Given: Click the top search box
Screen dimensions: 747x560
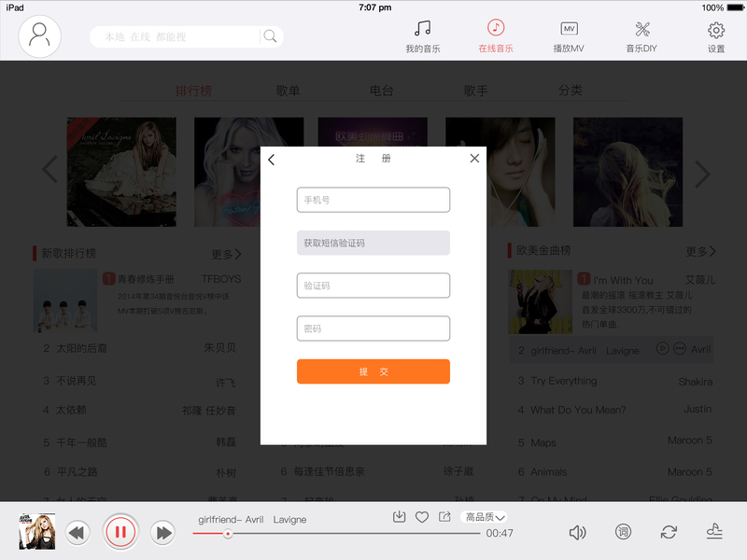Looking at the screenshot, I should (x=186, y=36).
